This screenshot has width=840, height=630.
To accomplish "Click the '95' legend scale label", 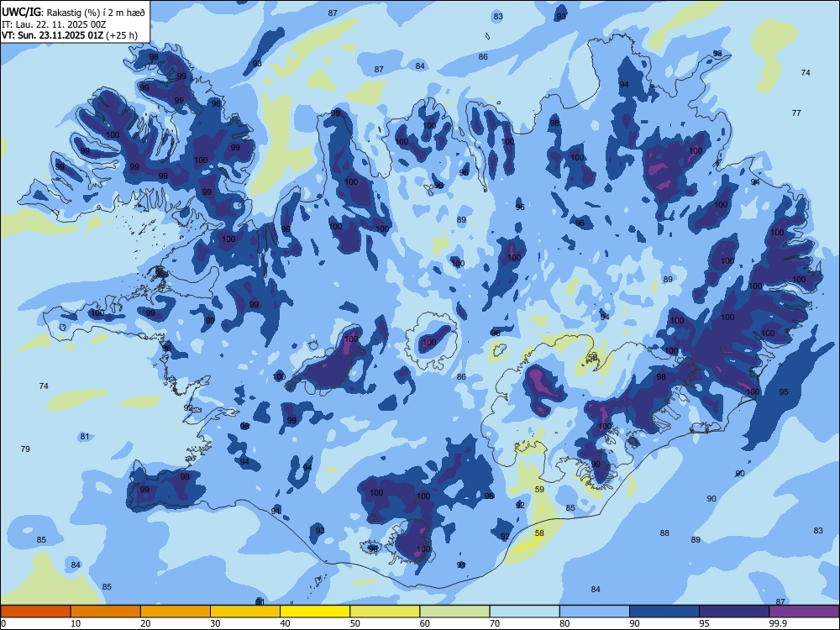I will point(705,623).
